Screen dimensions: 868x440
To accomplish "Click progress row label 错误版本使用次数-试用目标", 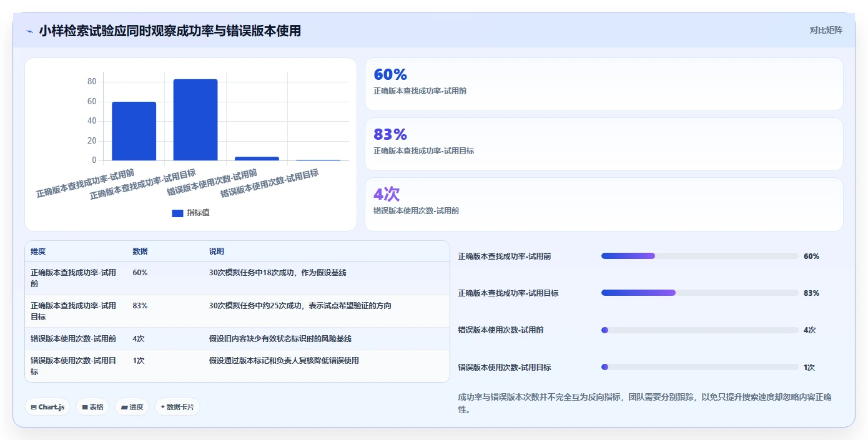I will pos(505,368).
